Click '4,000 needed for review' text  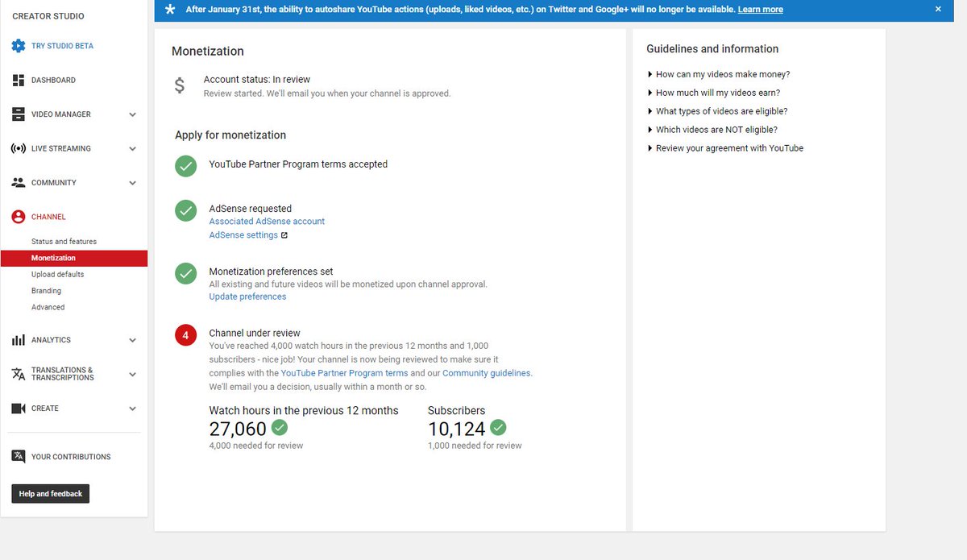[x=256, y=446]
